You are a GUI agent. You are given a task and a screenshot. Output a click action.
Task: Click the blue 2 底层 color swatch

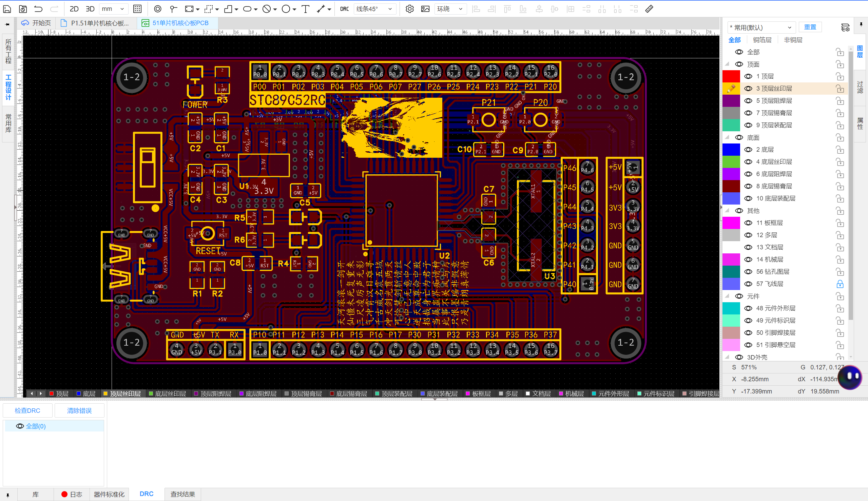tap(731, 150)
